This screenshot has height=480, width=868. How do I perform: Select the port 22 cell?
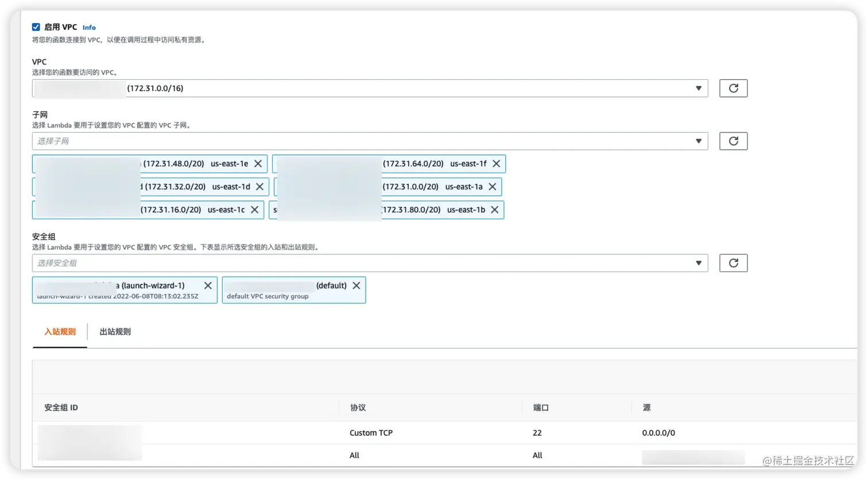pos(537,433)
